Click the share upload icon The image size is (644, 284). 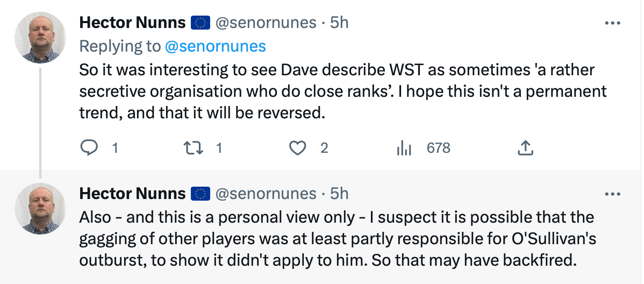pyautogui.click(x=525, y=148)
